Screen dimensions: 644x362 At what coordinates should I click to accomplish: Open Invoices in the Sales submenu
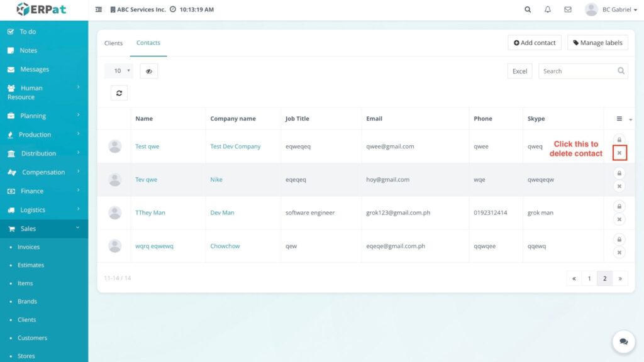point(28,247)
